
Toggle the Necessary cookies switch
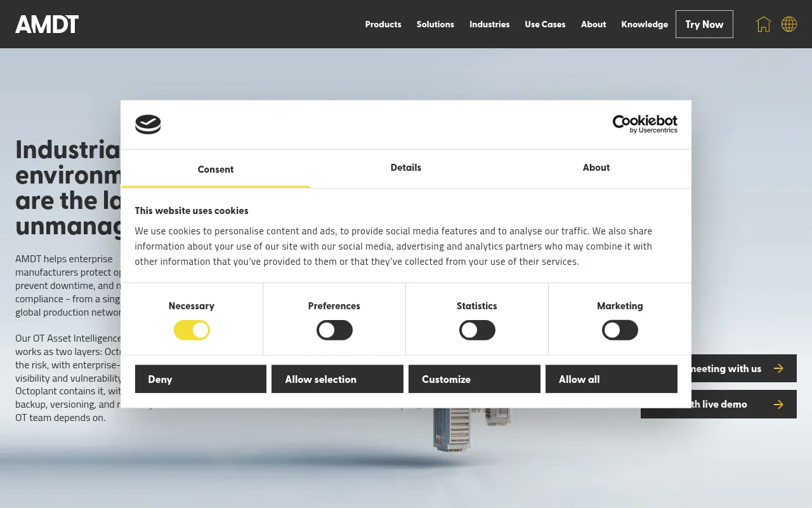[192, 330]
